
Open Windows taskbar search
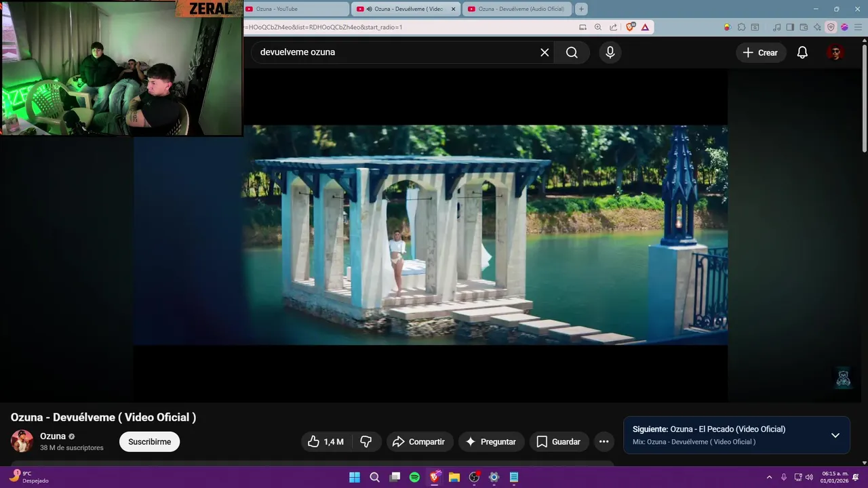(374, 477)
